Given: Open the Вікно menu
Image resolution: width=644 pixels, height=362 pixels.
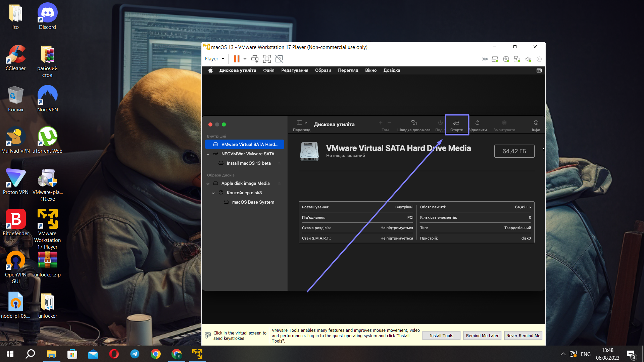Looking at the screenshot, I should [371, 70].
